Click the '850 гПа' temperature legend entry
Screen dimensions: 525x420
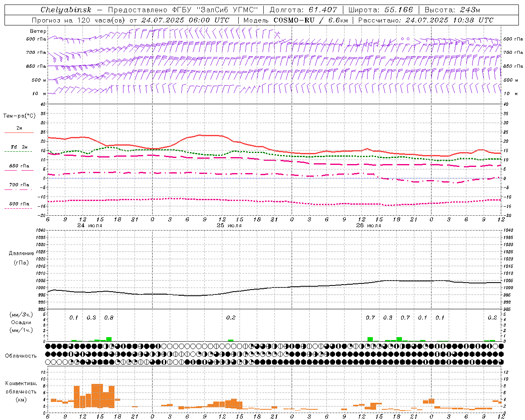click(19, 166)
